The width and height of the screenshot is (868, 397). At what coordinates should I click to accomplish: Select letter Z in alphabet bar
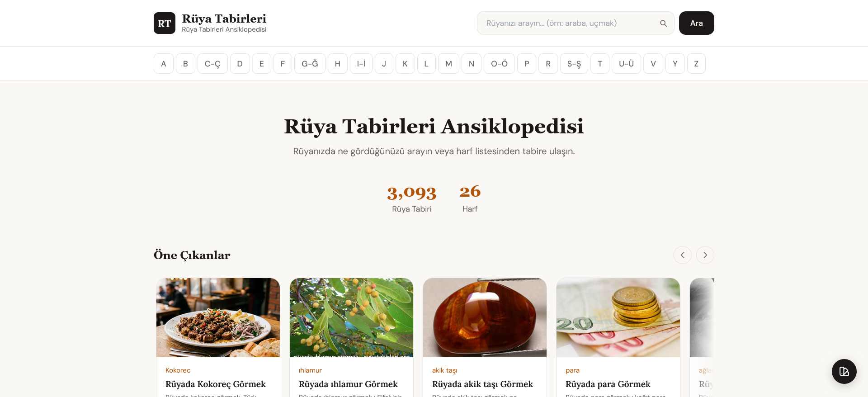point(696,64)
